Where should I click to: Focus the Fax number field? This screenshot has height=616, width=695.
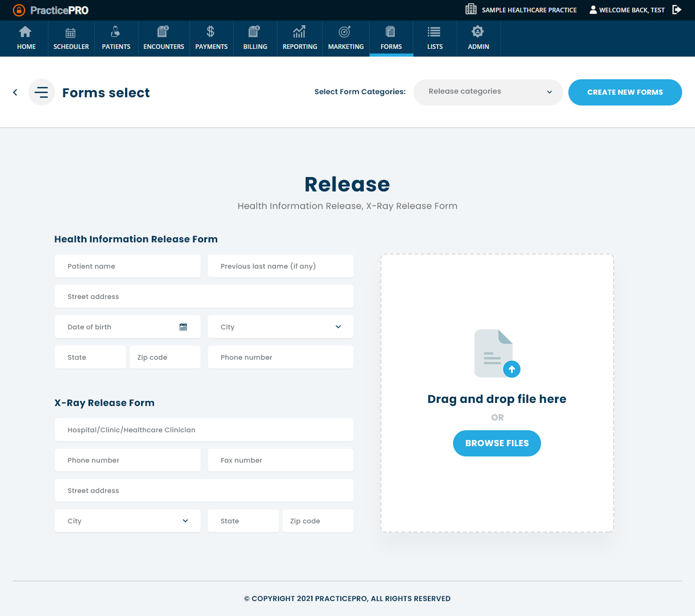(281, 460)
